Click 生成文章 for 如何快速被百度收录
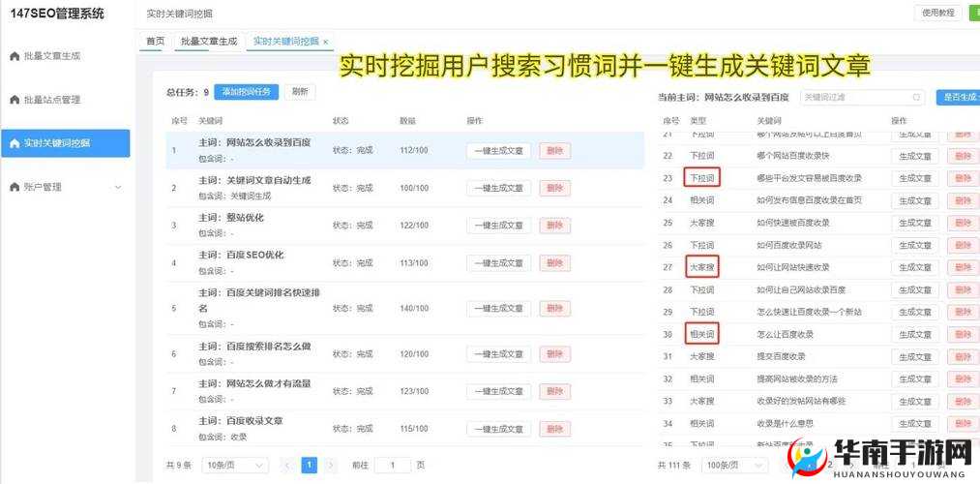The image size is (980, 484). 915,224
